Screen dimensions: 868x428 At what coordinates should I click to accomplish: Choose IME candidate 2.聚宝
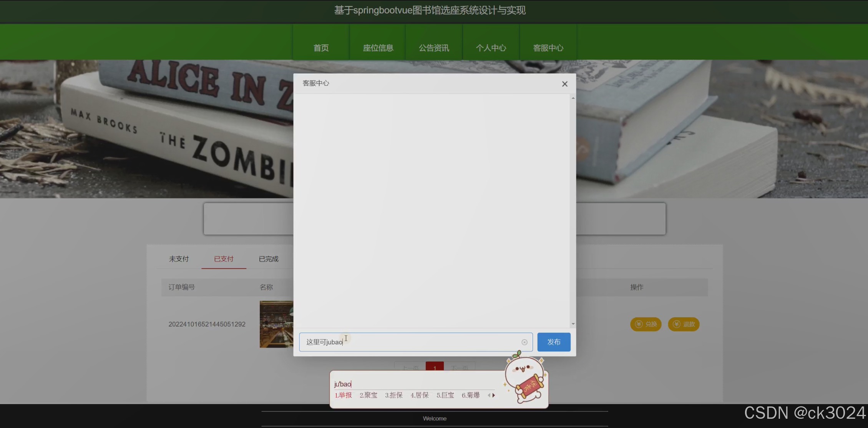(368, 395)
